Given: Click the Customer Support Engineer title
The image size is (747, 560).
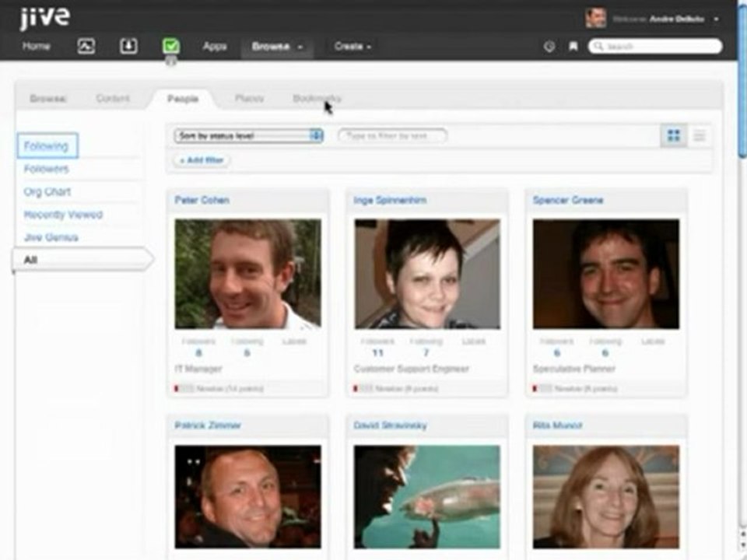Looking at the screenshot, I should [412, 369].
